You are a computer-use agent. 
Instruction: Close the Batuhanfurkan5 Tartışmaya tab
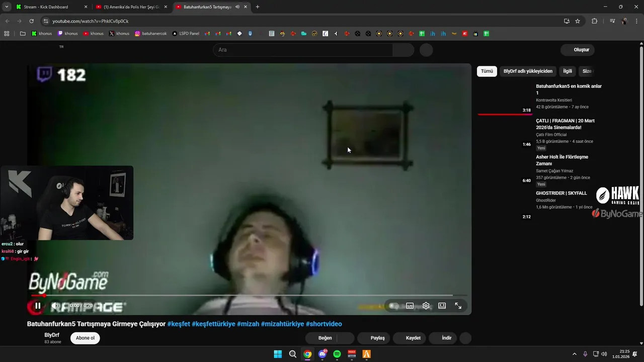[246, 7]
